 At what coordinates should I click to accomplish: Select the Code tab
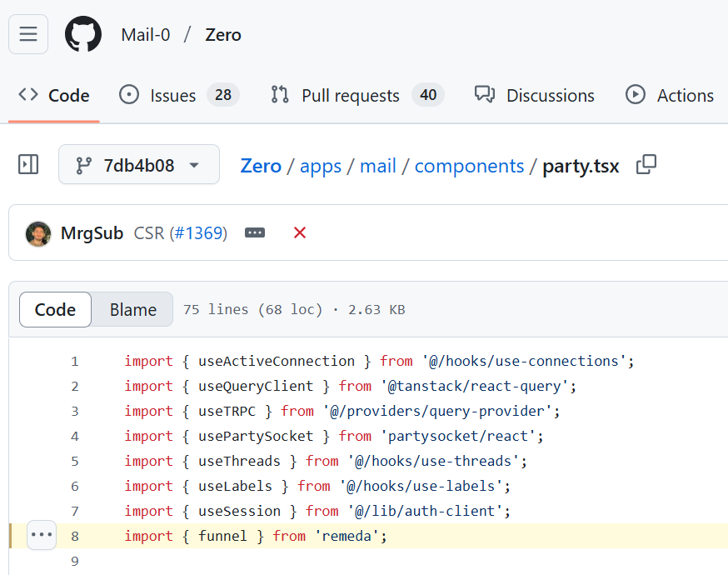(54, 95)
